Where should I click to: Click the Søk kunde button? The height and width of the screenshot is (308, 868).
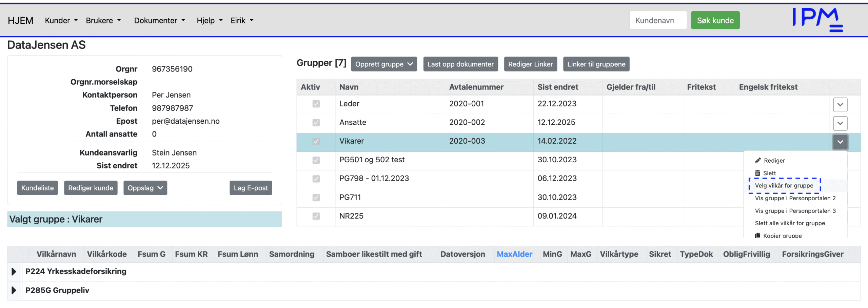715,21
